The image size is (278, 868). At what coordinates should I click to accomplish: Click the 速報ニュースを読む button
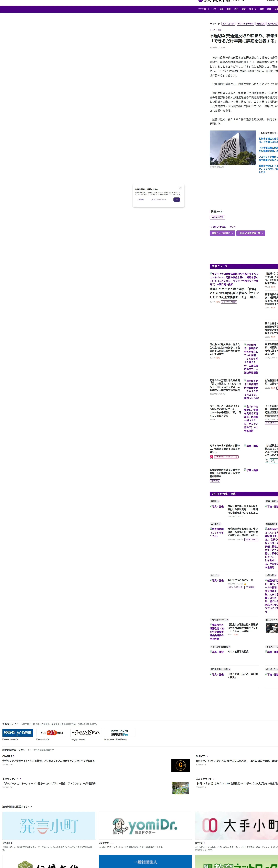coord(222,233)
